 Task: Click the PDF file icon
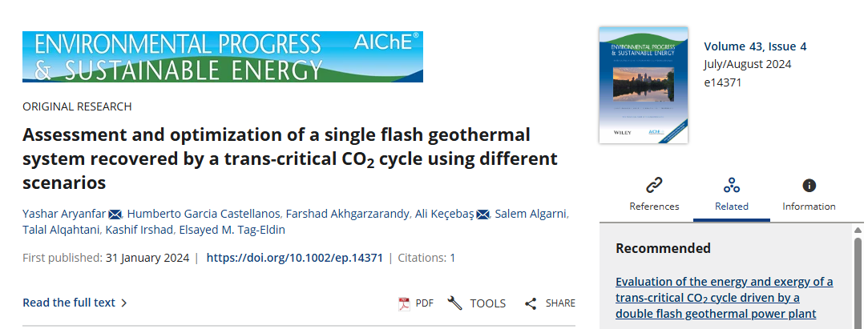click(404, 303)
